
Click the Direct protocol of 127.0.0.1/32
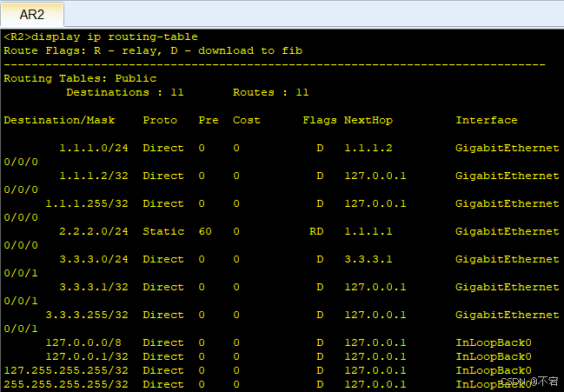tap(163, 356)
